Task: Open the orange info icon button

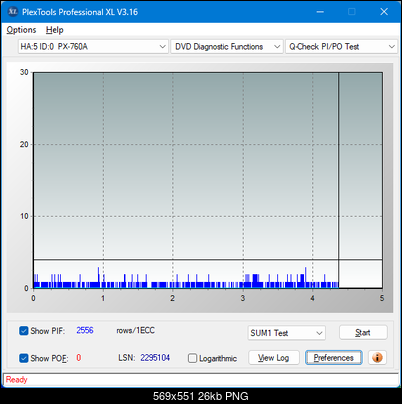Action: pyautogui.click(x=377, y=358)
